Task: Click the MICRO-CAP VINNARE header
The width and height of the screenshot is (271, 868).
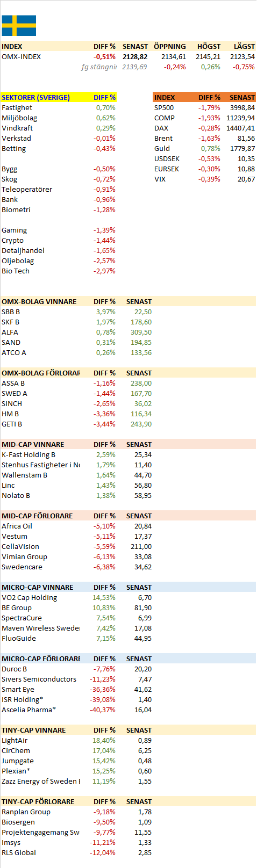Action: tap(37, 587)
